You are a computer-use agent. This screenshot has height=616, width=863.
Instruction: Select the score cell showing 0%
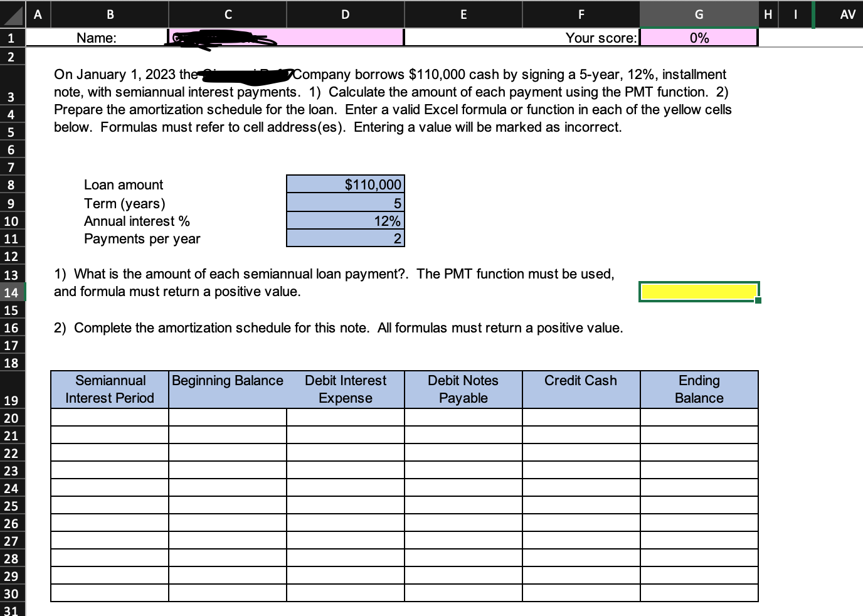point(699,38)
